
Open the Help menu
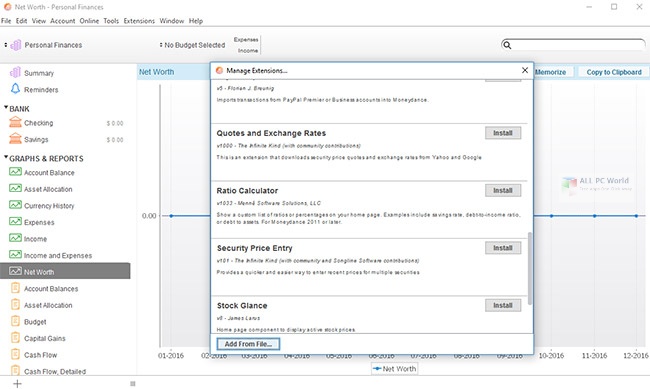pyautogui.click(x=196, y=21)
